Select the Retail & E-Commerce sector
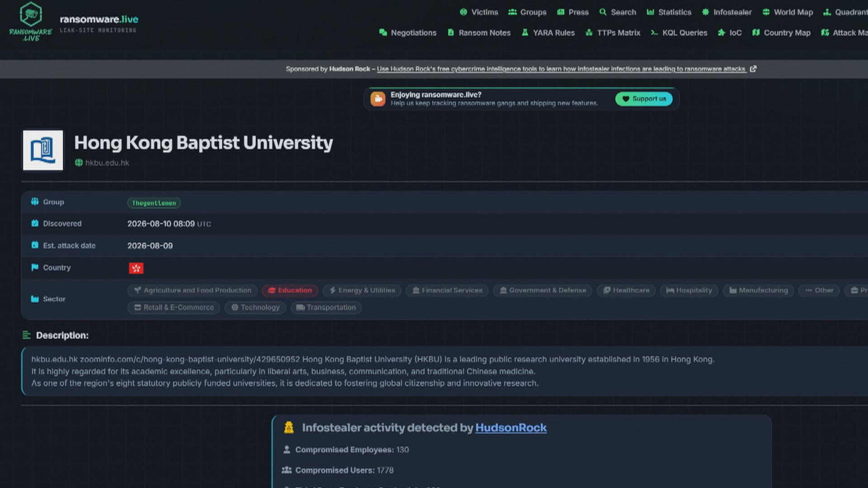The image size is (868, 488). [174, 307]
